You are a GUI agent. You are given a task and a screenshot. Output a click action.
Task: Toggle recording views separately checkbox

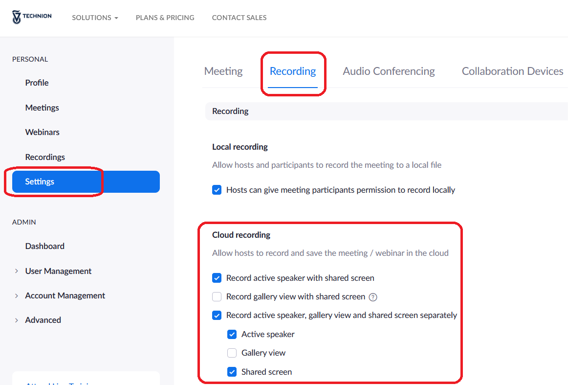pos(217,315)
